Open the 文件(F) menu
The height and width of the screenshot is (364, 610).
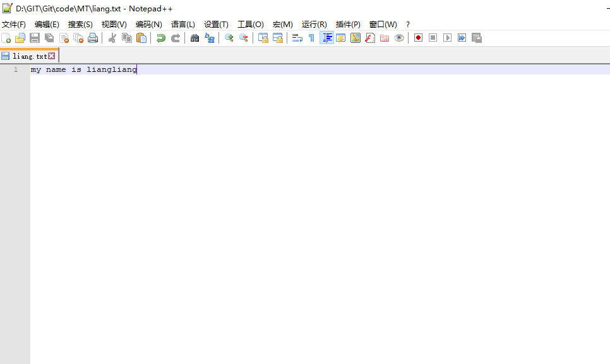pyautogui.click(x=14, y=25)
